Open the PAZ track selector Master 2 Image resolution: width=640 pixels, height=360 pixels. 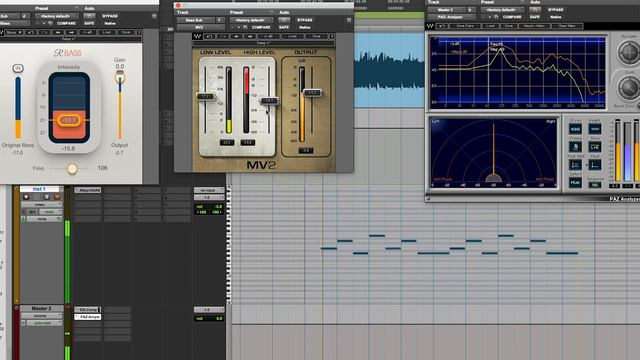446,10
